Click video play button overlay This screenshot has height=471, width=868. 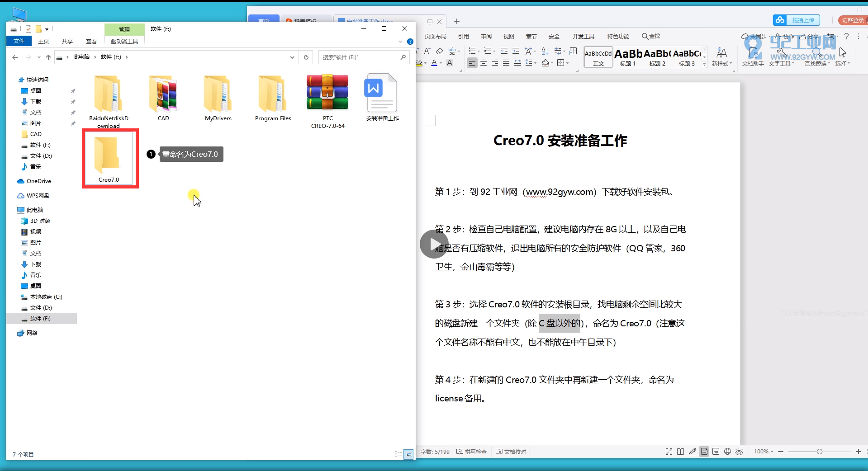click(434, 244)
